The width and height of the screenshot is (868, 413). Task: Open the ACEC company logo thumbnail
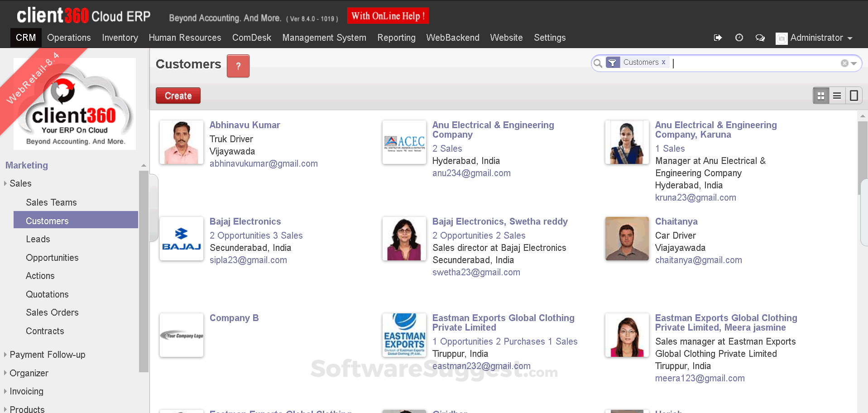click(x=404, y=142)
